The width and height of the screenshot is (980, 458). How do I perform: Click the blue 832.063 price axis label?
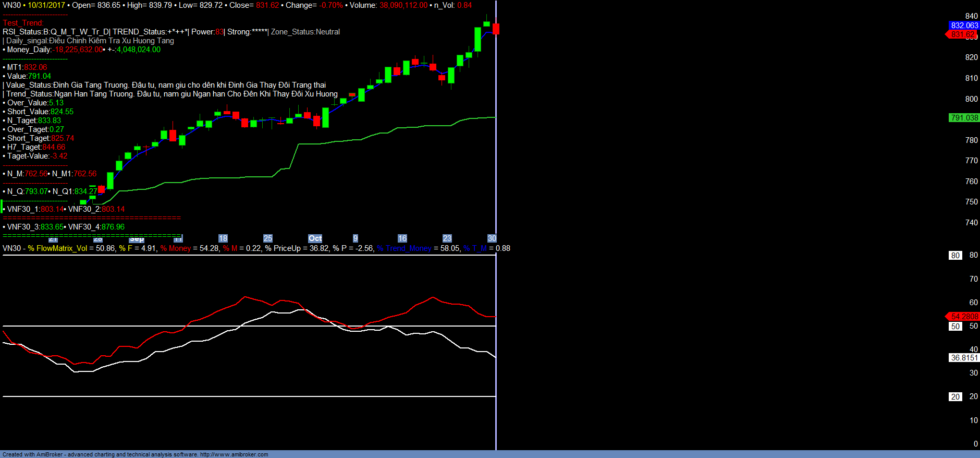tap(964, 25)
